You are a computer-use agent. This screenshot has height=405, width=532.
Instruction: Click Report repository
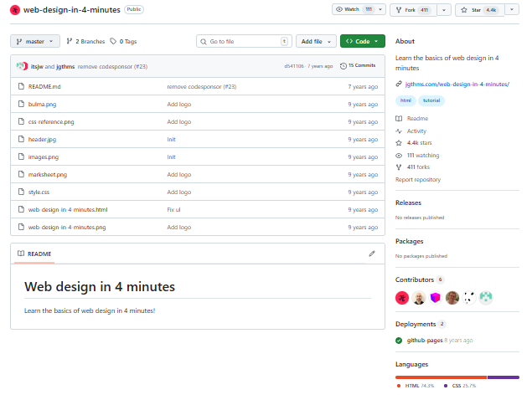pos(418,179)
